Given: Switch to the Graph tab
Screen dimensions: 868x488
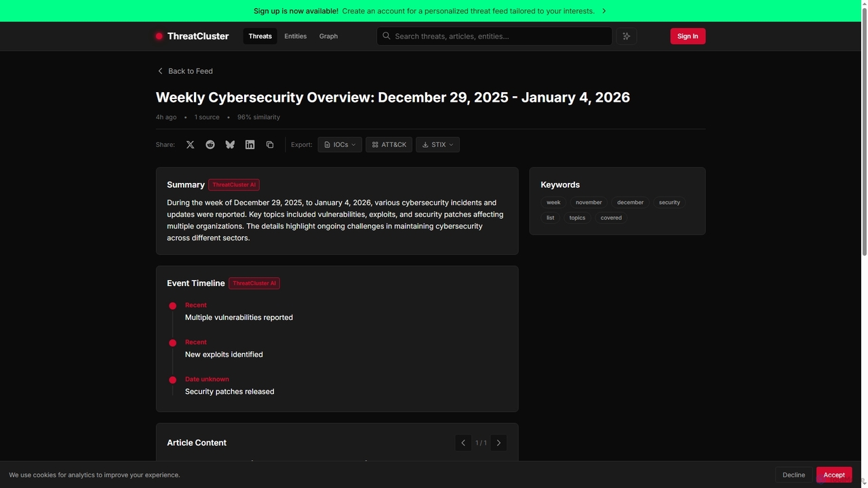Looking at the screenshot, I should click(328, 36).
